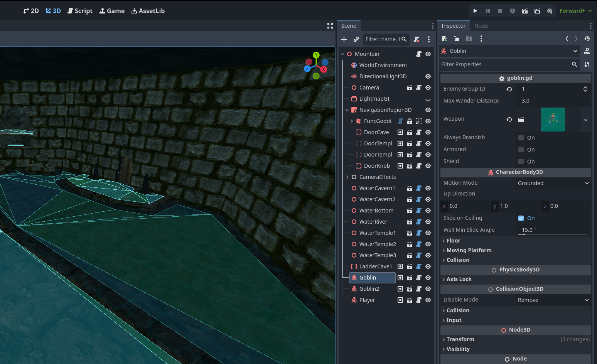
Task: Create a new resource in the Inspector
Action: tap(444, 39)
